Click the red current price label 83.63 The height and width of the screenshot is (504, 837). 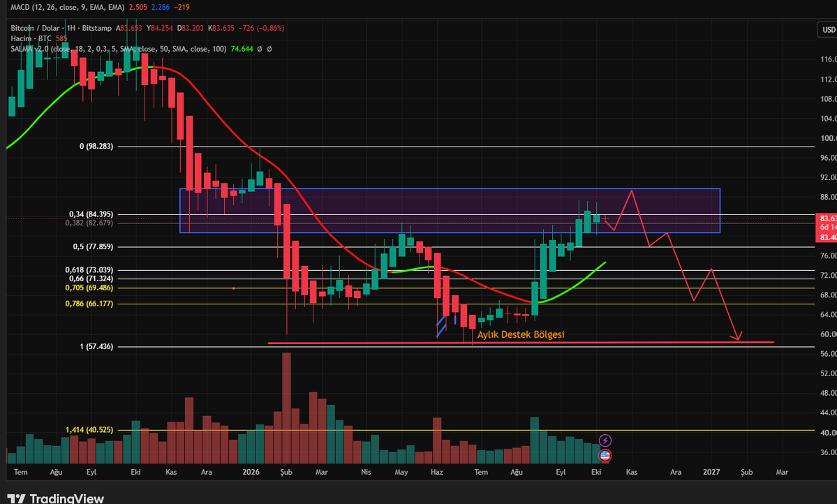(827, 218)
